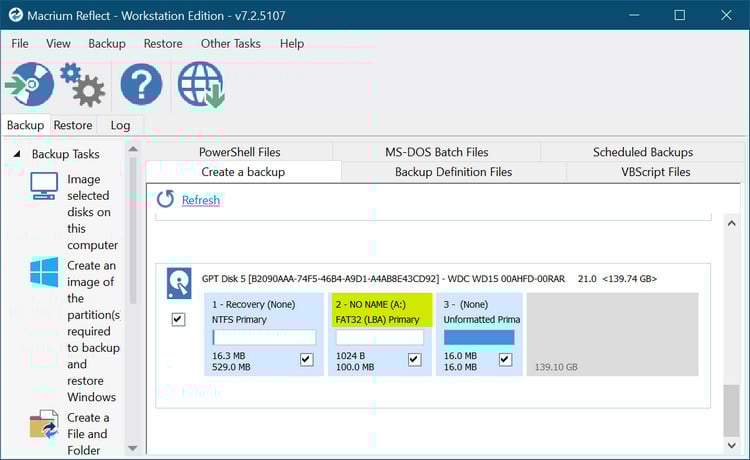Click sidebar scrollbar up arrow

[133, 150]
